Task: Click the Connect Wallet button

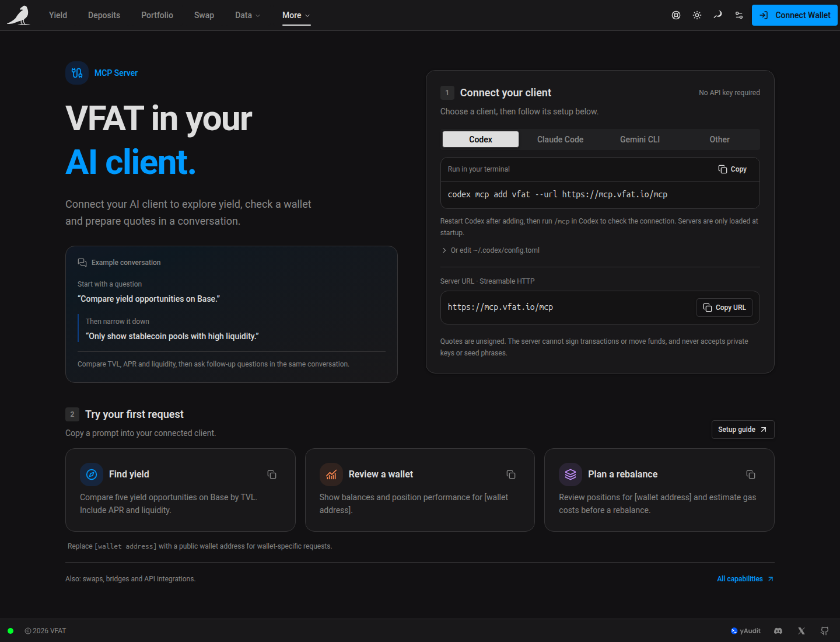Action: coord(794,15)
